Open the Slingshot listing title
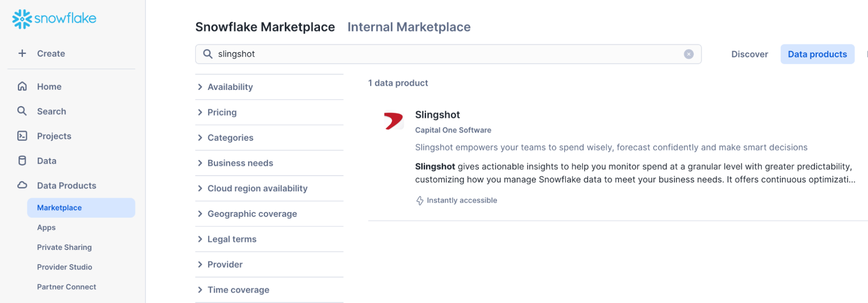This screenshot has height=303, width=868. [437, 115]
